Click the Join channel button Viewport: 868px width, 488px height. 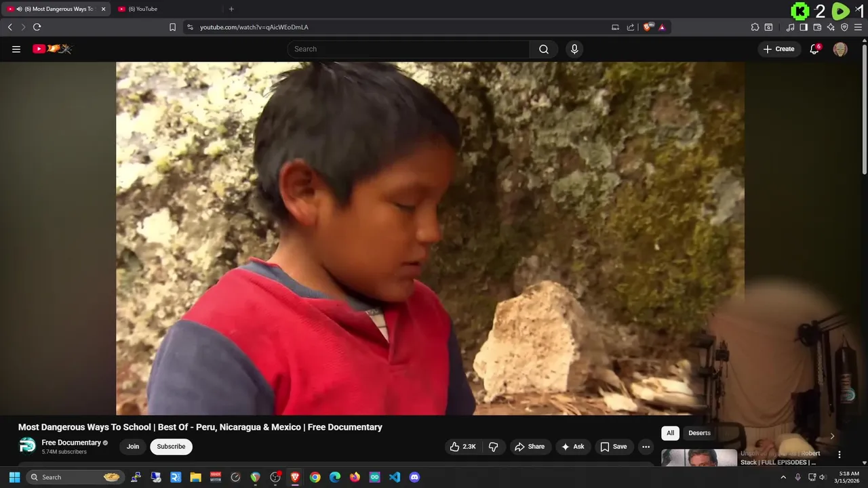point(133,447)
